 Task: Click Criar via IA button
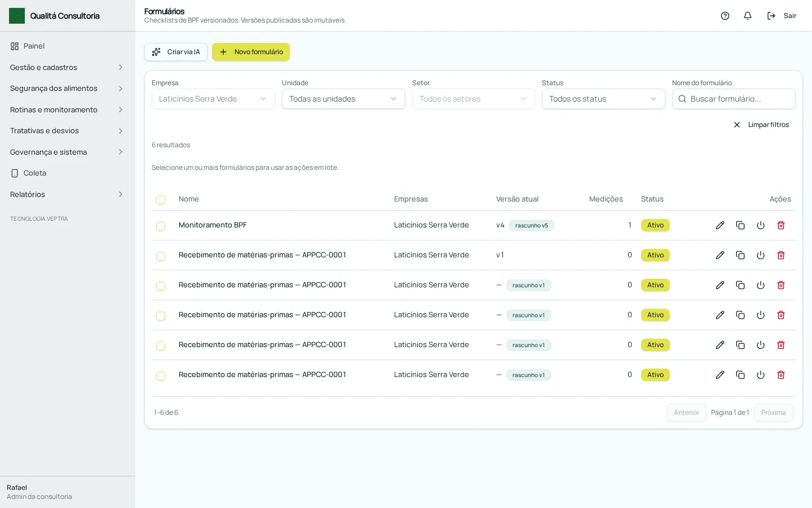click(176, 52)
